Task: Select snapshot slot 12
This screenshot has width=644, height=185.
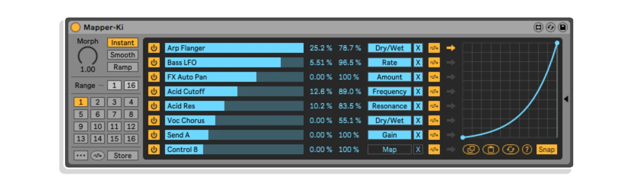Action: 131,127
